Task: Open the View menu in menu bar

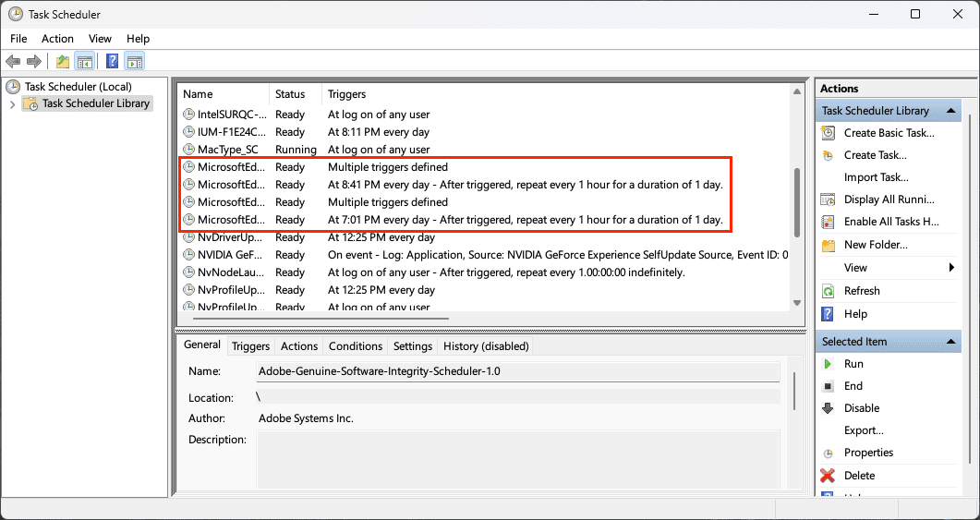Action: tap(100, 38)
